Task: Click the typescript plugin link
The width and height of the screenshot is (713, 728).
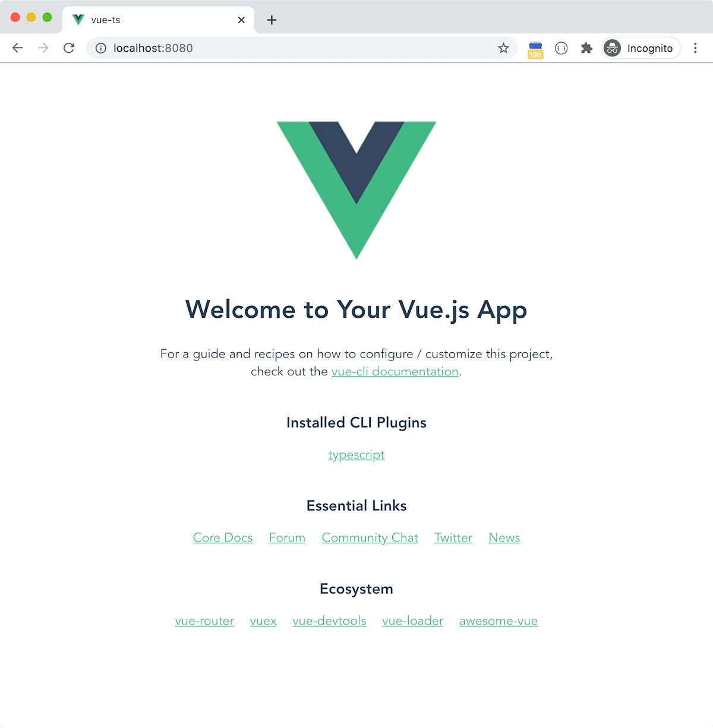Action: (356, 455)
